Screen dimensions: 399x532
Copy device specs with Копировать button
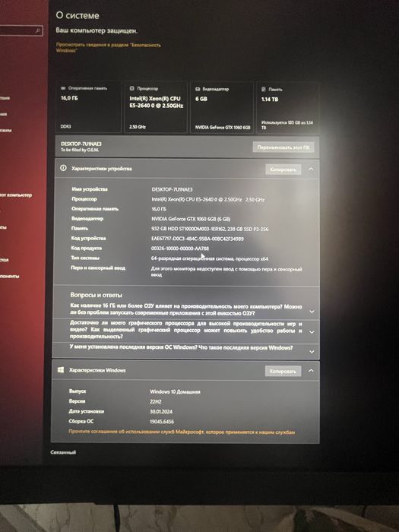pos(283,169)
